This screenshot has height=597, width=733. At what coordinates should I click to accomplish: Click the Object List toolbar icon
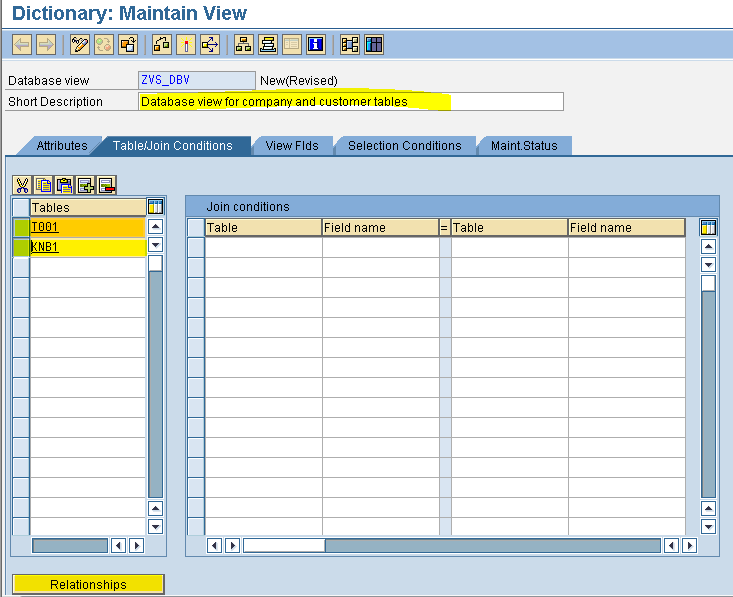[x=268, y=45]
